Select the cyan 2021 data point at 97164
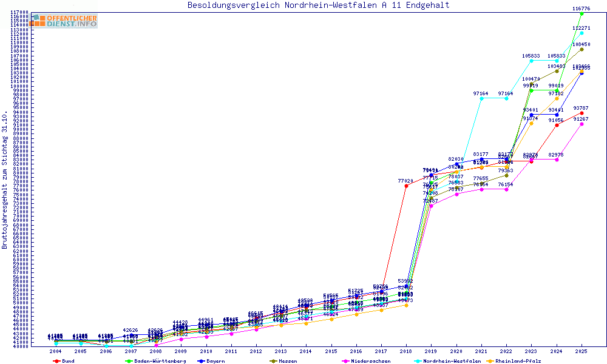607x364 pixels. [x=481, y=98]
